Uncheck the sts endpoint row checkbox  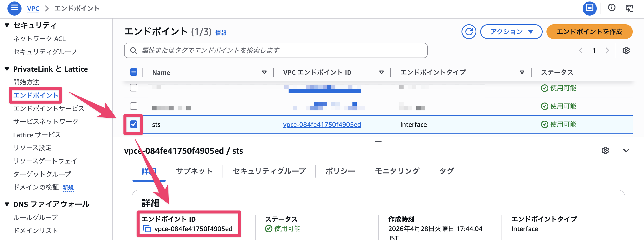coord(134,124)
